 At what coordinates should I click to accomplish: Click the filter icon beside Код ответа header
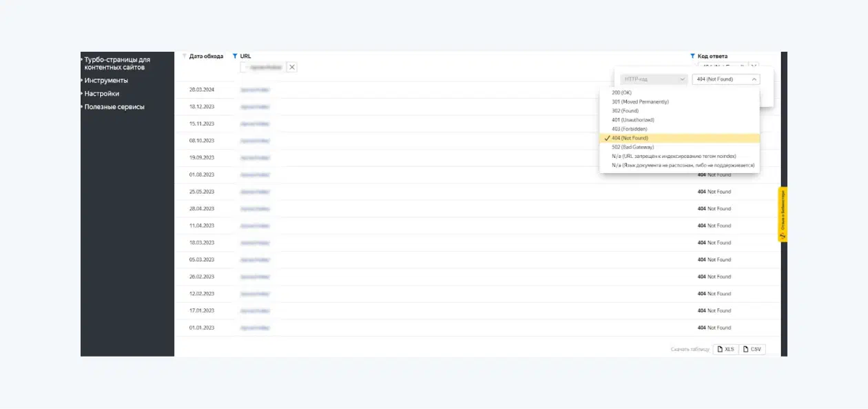click(x=692, y=56)
